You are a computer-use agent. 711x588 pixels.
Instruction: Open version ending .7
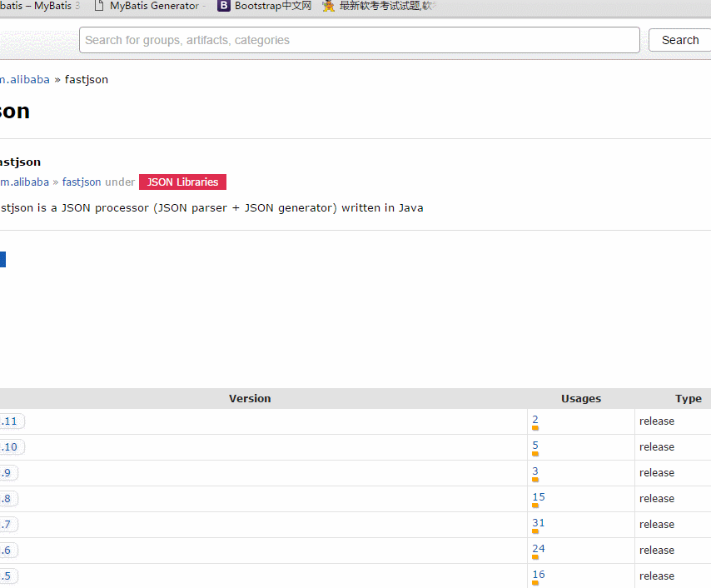pyautogui.click(x=8, y=525)
